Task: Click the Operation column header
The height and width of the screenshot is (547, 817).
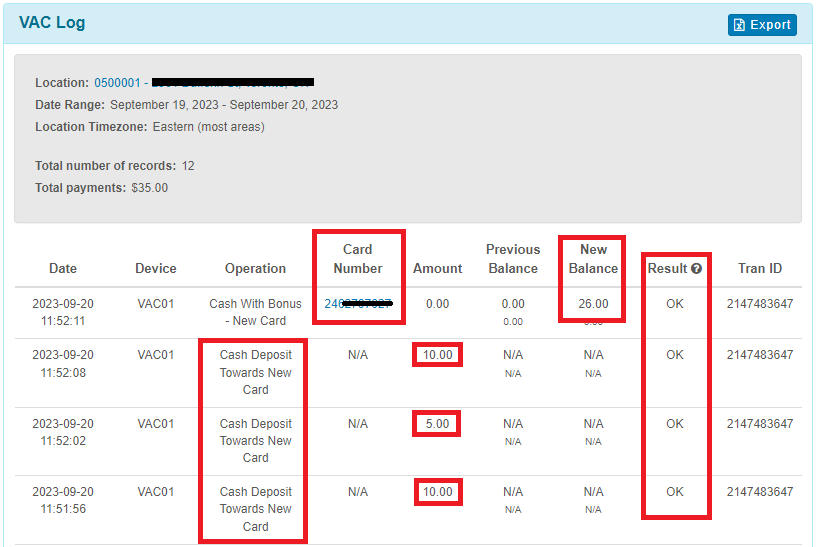Action: click(255, 268)
